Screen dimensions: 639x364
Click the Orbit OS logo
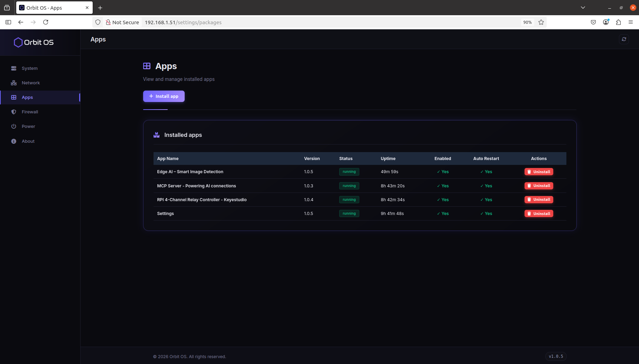(x=34, y=43)
